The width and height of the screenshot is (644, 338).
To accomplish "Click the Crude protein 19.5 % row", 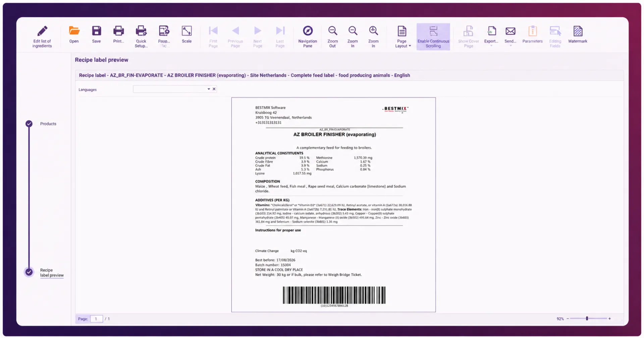I will click(x=282, y=158).
